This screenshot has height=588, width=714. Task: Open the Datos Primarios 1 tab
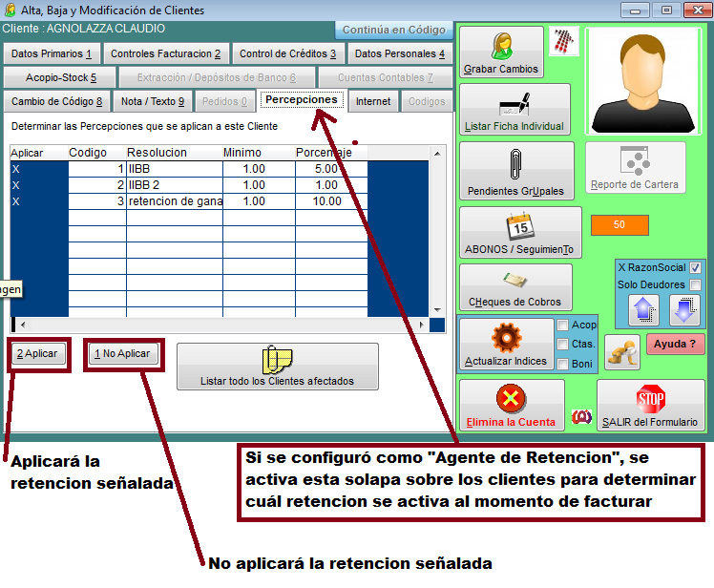tap(52, 53)
